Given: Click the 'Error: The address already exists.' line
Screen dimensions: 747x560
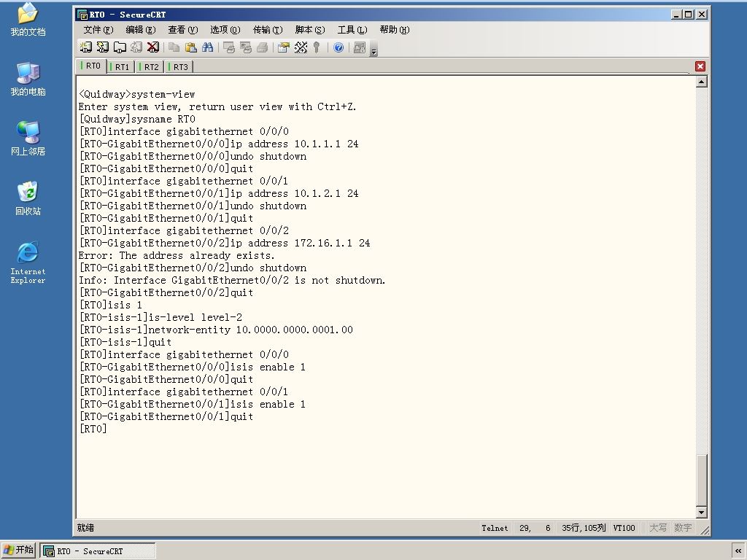Looking at the screenshot, I should click(177, 256).
